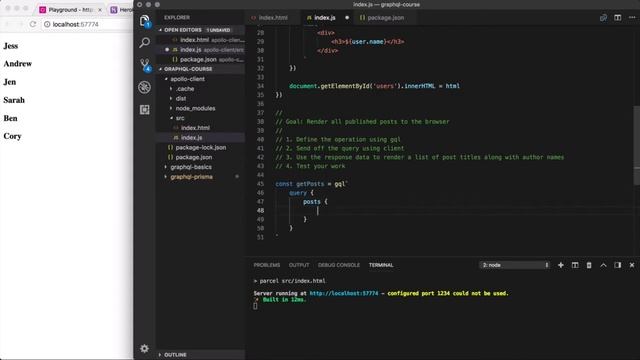
Task: Kill the terminal with the trash icon
Action: [x=589, y=265]
